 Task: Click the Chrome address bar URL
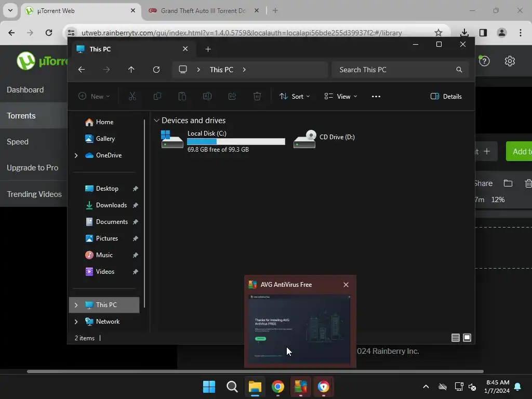(x=242, y=33)
